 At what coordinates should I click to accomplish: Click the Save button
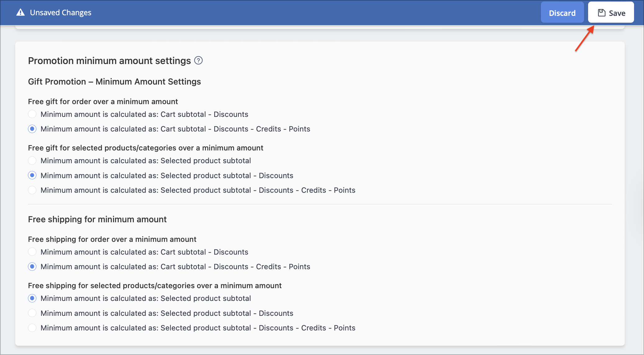611,13
